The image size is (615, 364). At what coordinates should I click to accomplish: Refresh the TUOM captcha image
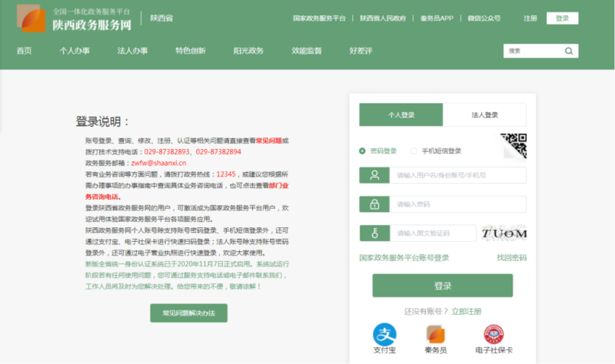click(504, 233)
